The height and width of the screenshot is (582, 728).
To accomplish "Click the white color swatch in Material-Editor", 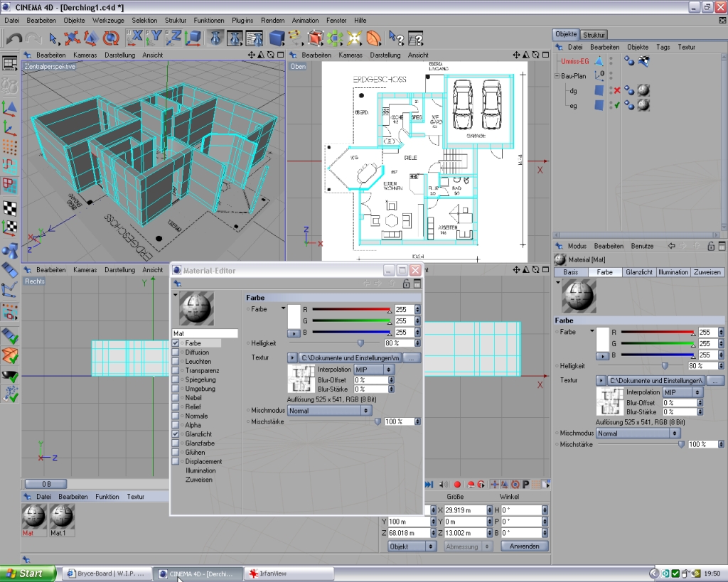I will click(294, 317).
